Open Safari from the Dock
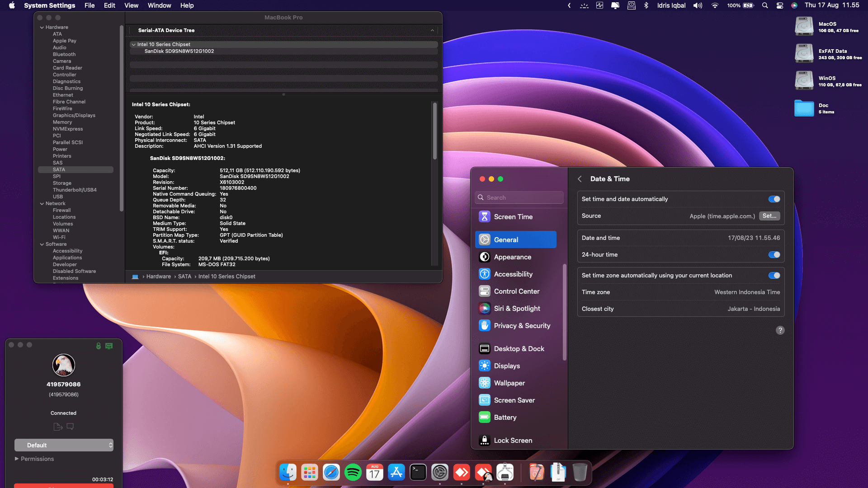The width and height of the screenshot is (868, 488). tap(331, 473)
